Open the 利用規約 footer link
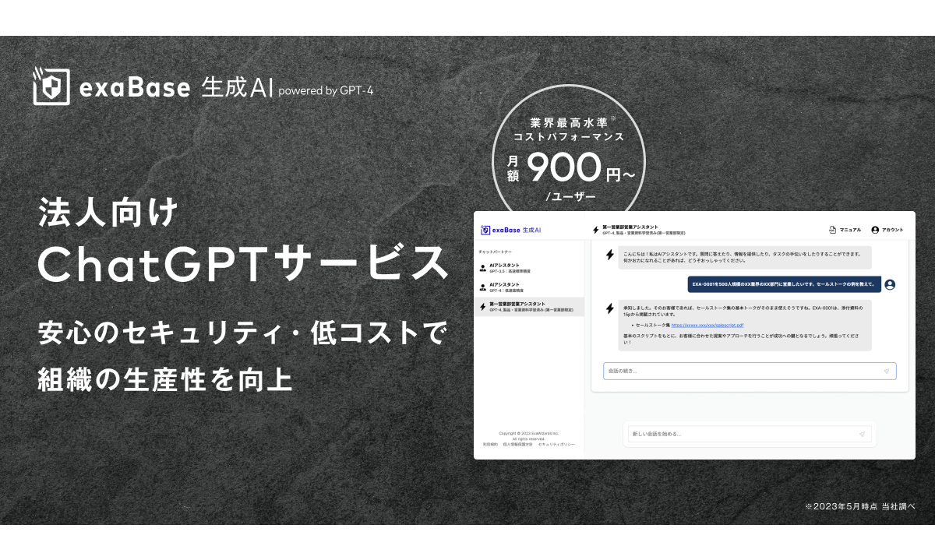 pos(490,444)
